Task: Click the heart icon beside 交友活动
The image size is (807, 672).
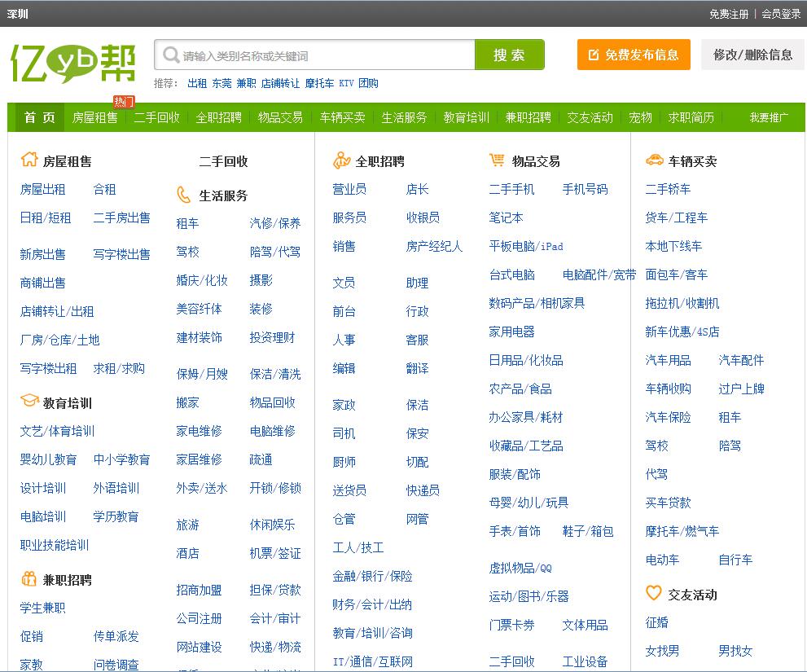Action: pyautogui.click(x=654, y=593)
